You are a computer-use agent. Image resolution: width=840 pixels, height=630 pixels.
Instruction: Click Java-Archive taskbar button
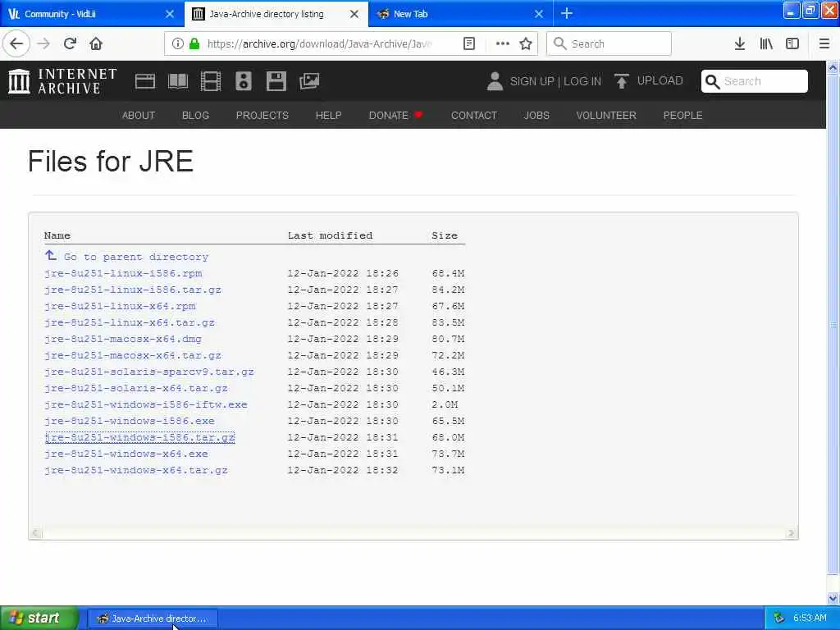coord(152,619)
